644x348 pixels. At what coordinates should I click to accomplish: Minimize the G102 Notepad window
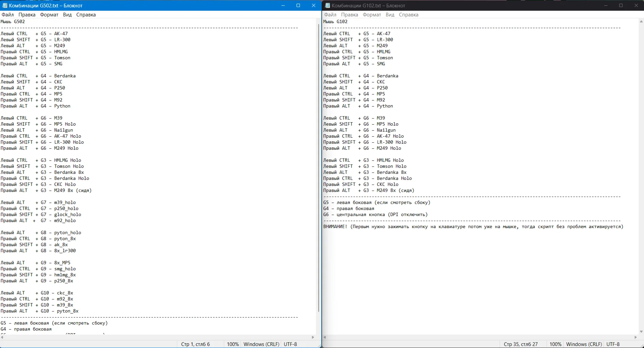point(605,6)
